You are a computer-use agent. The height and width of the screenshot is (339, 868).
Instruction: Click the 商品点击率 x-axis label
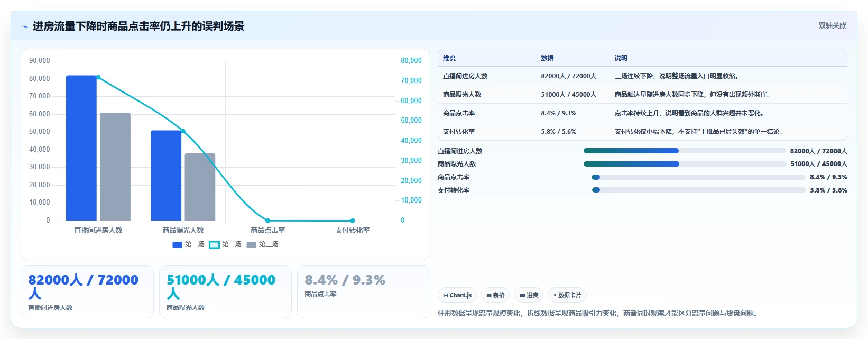click(x=268, y=230)
